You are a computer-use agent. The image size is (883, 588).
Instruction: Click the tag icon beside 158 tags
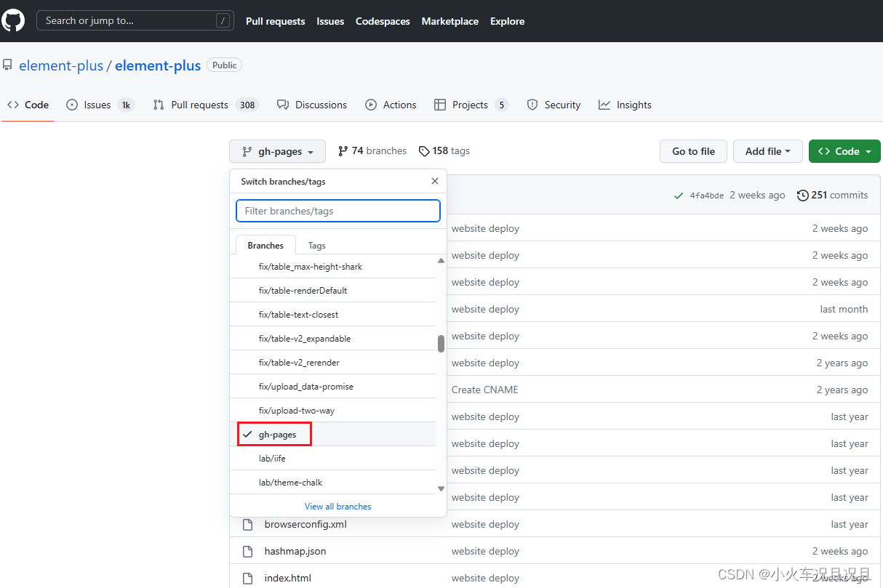tap(424, 151)
